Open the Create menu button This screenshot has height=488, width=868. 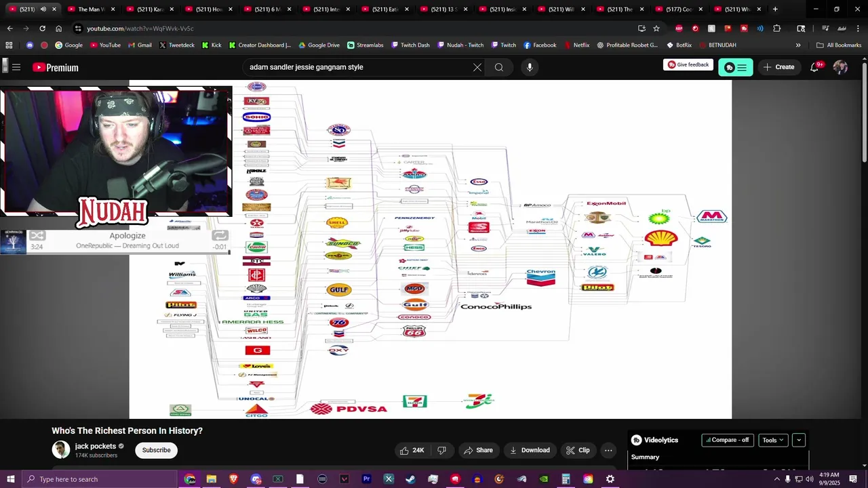[778, 67]
